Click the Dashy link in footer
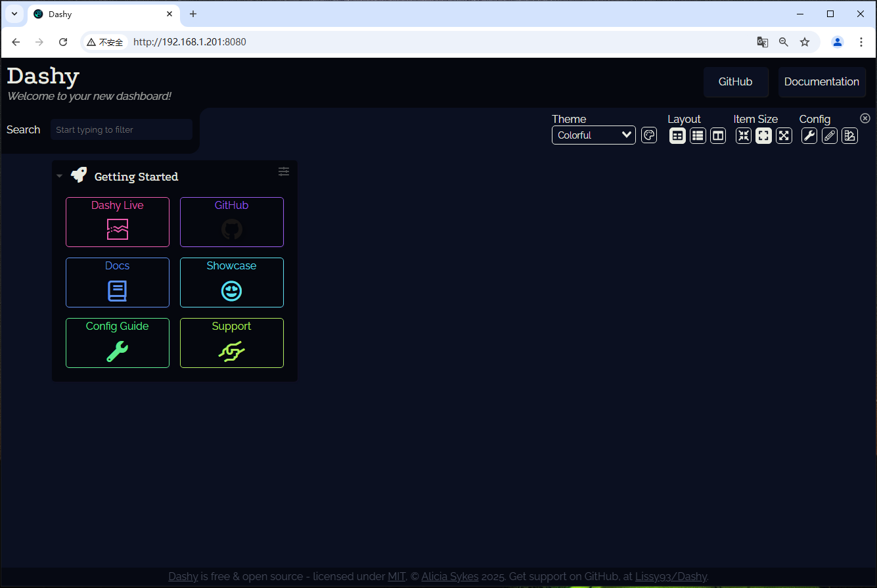Viewport: 877px width, 588px height. (183, 577)
